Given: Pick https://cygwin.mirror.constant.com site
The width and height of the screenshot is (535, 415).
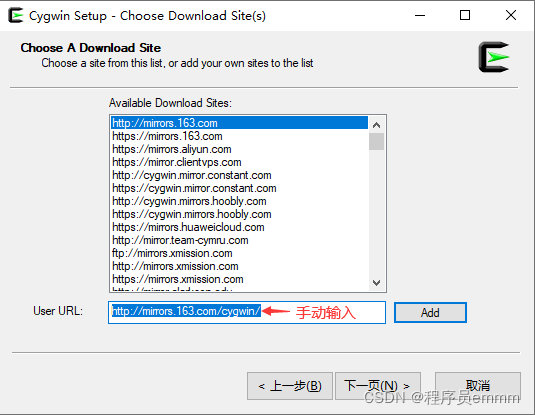Looking at the screenshot, I should click(x=239, y=188).
